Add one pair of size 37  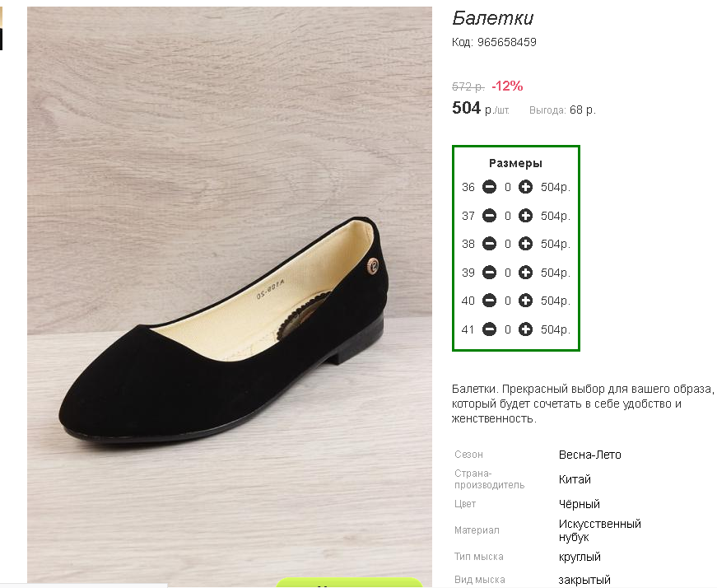[x=525, y=216]
